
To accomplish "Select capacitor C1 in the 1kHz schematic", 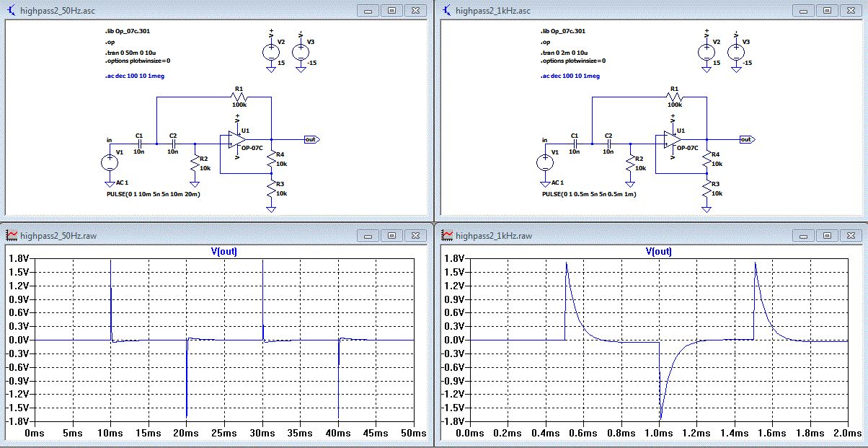I will [x=575, y=144].
